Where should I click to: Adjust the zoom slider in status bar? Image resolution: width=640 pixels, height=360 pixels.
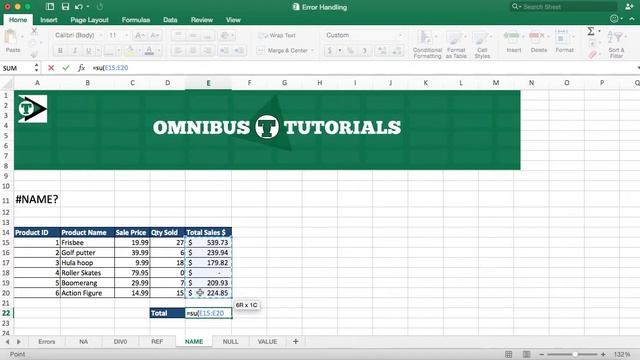coord(575,354)
